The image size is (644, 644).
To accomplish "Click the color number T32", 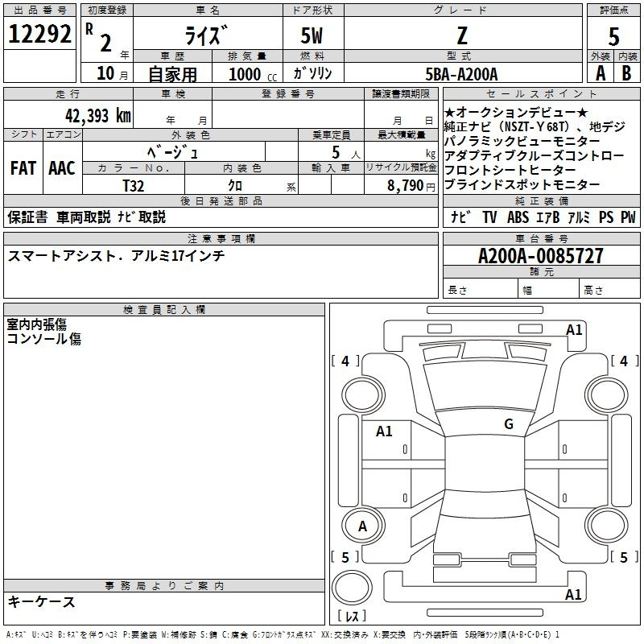I will coord(134,186).
